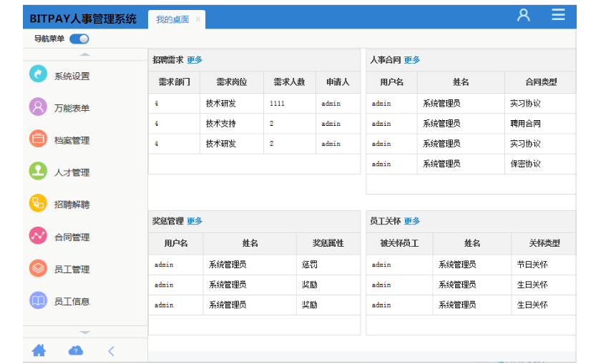Click the 招聘解聘 yellow icon

click(x=38, y=203)
